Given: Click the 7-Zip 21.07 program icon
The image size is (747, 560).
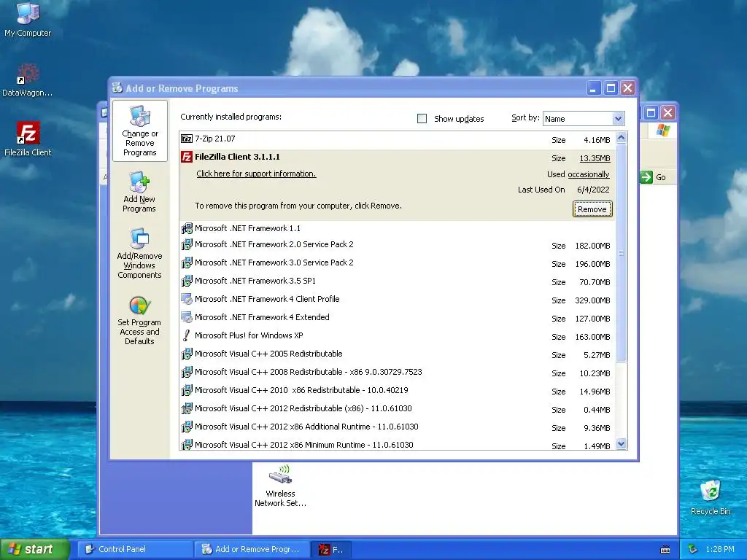Looking at the screenshot, I should [x=187, y=139].
